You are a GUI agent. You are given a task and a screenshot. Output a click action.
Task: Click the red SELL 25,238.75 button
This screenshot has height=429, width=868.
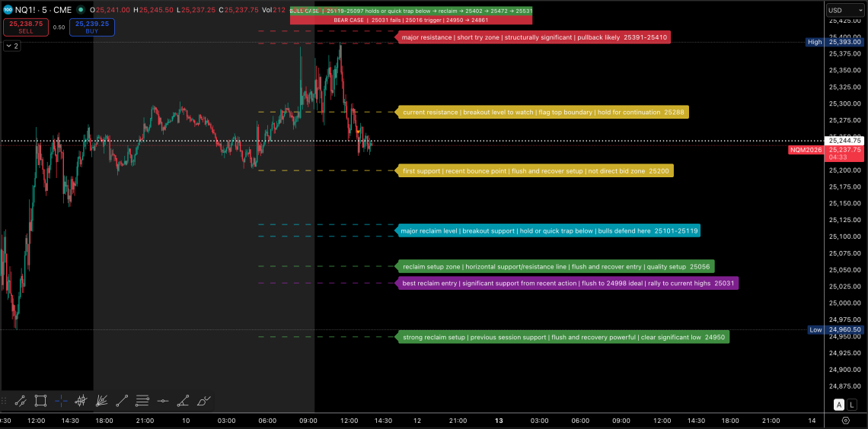pos(27,27)
